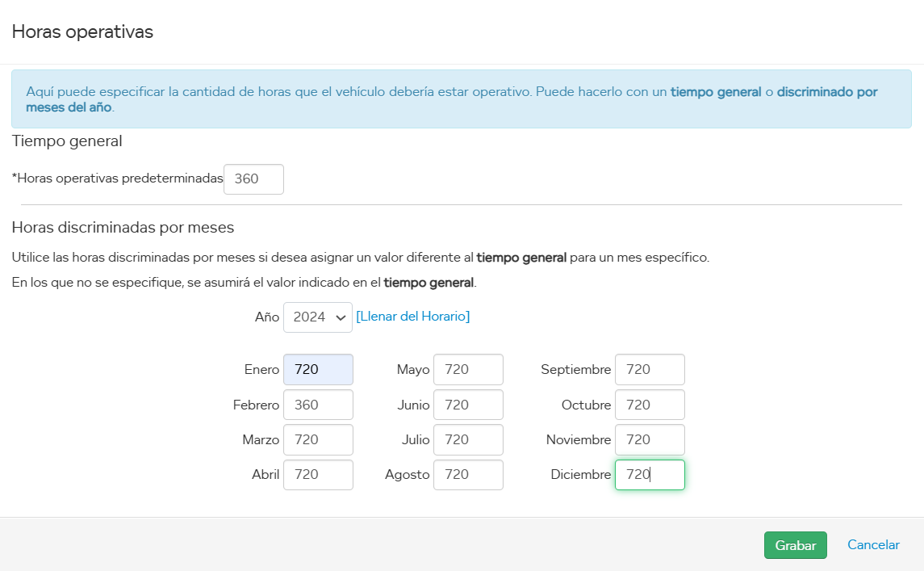Click the blue information banner text
Viewport: 924px width, 571px height.
click(x=452, y=99)
